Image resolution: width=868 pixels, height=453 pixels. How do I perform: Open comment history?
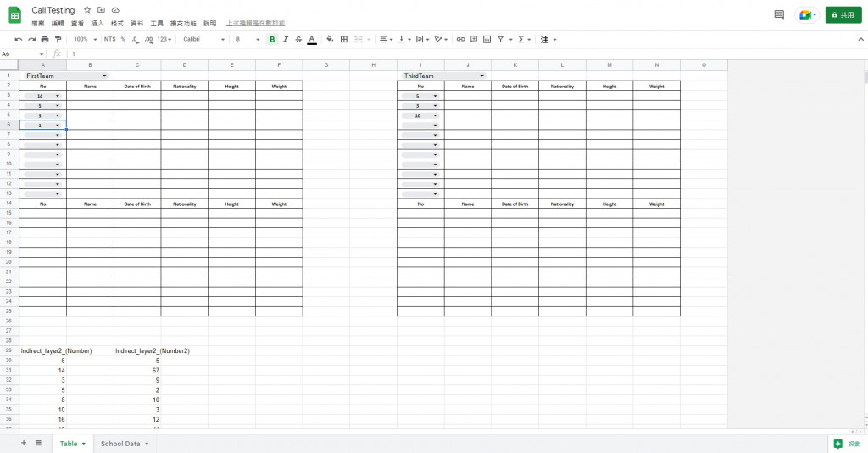(x=779, y=15)
